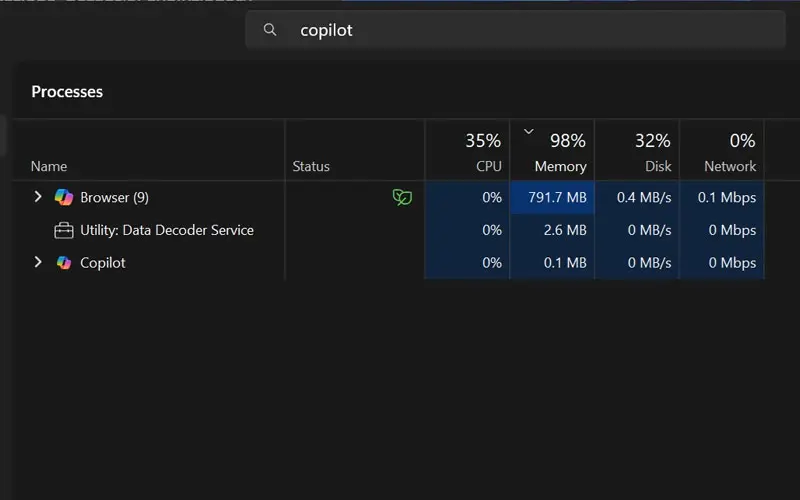
Task: Click the Utility Data Decoder Service briefcase icon
Action: click(x=64, y=230)
